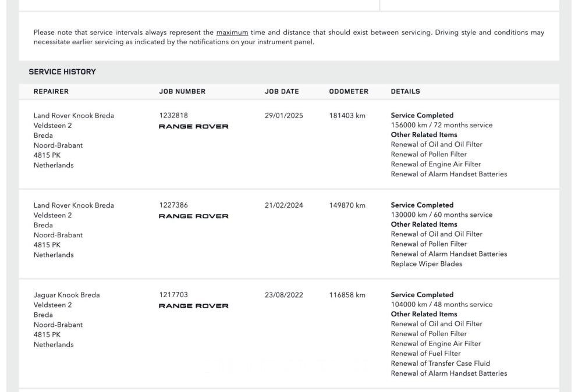
Task: Select job date 21/02/2024
Action: coord(284,205)
